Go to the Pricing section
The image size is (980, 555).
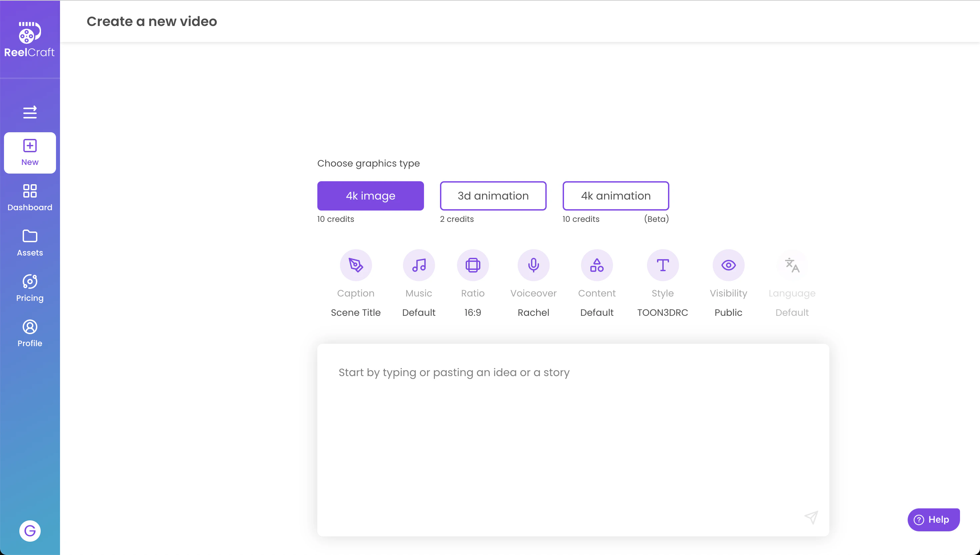tap(29, 288)
